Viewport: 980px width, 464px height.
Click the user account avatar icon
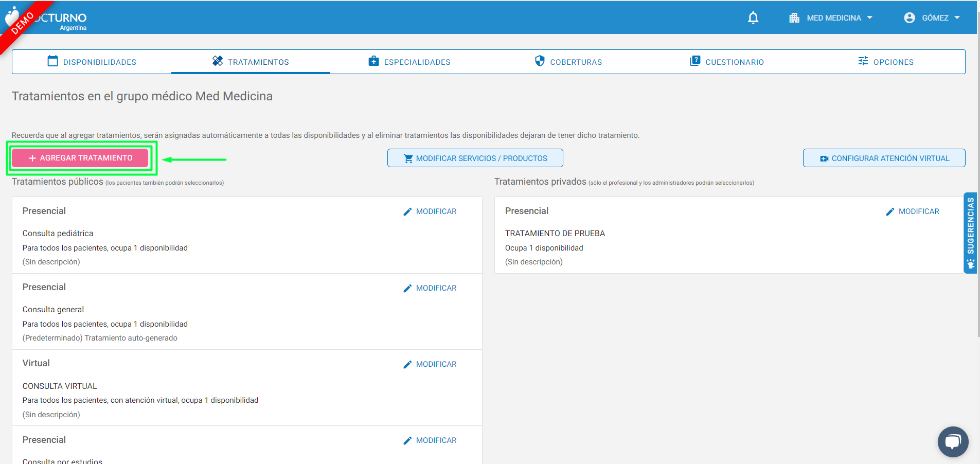click(x=910, y=18)
